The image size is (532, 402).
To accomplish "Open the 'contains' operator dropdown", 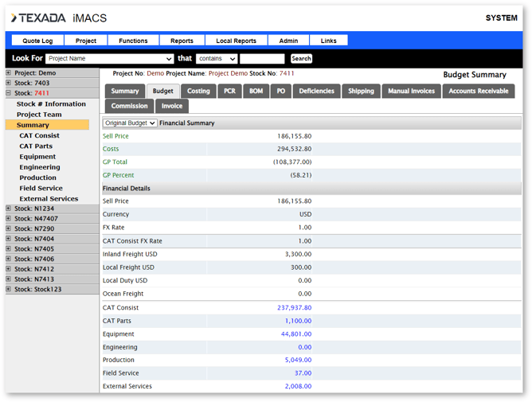I will (217, 59).
